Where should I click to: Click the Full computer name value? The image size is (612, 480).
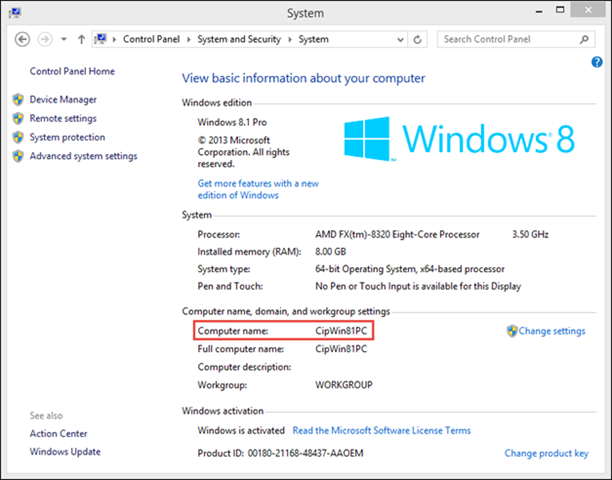pos(341,349)
